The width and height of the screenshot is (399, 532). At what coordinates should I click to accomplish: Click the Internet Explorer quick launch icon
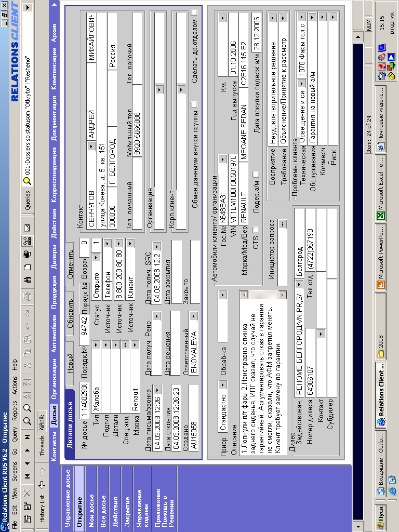pos(392,491)
